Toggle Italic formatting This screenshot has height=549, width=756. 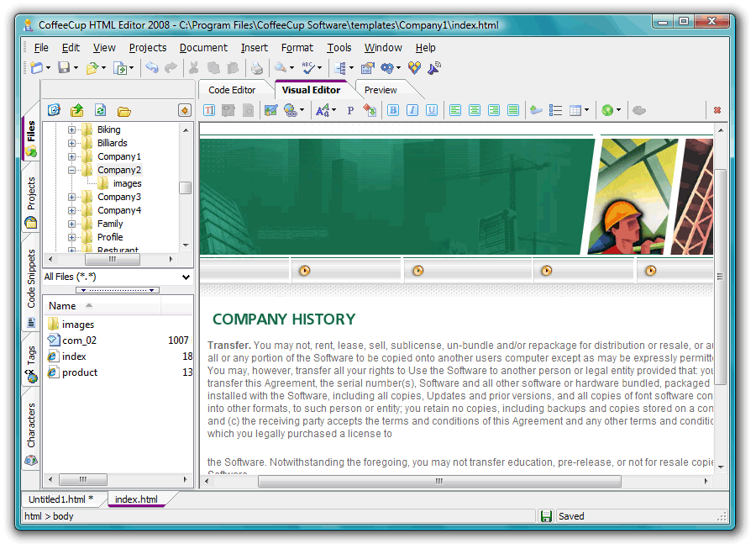(412, 110)
